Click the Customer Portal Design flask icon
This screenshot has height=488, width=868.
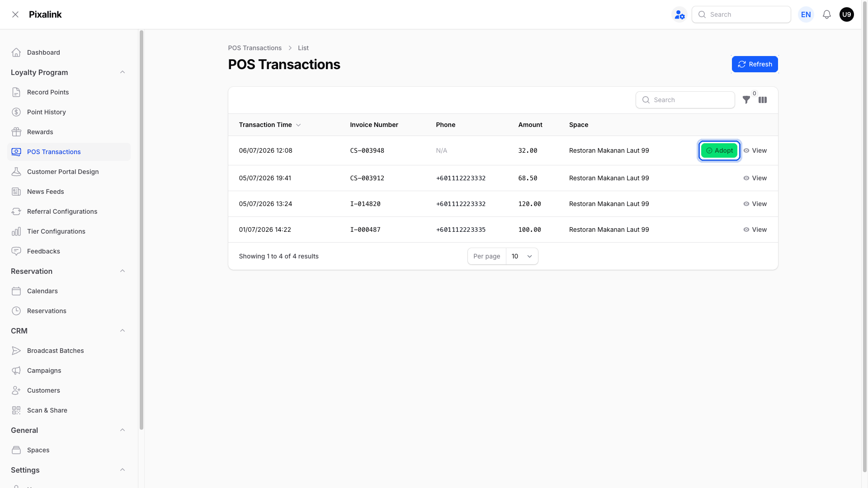point(16,172)
